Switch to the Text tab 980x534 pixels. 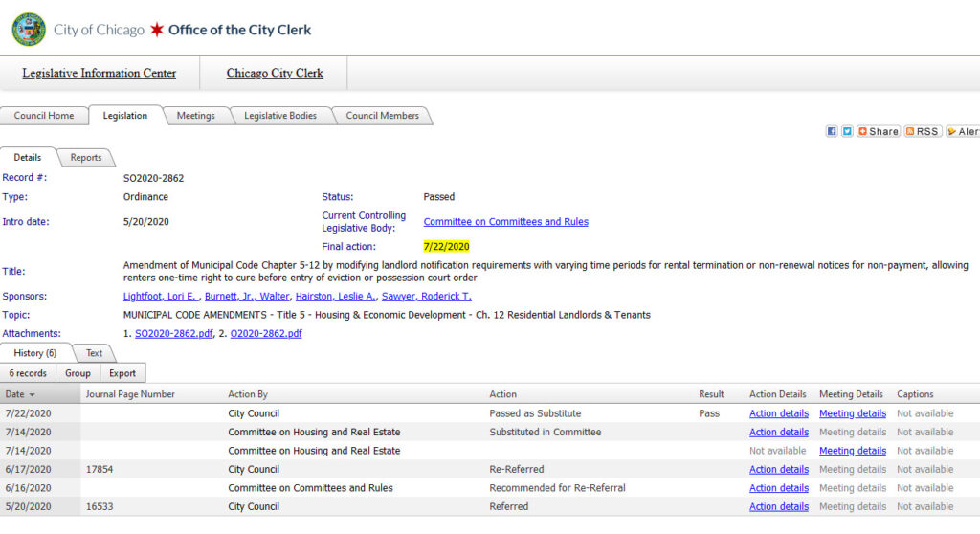[x=95, y=353]
